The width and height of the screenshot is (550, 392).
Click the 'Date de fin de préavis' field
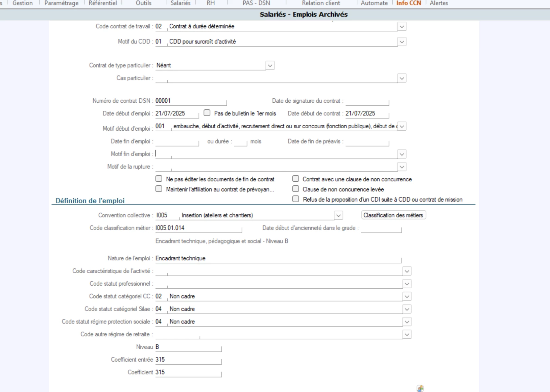point(367,141)
